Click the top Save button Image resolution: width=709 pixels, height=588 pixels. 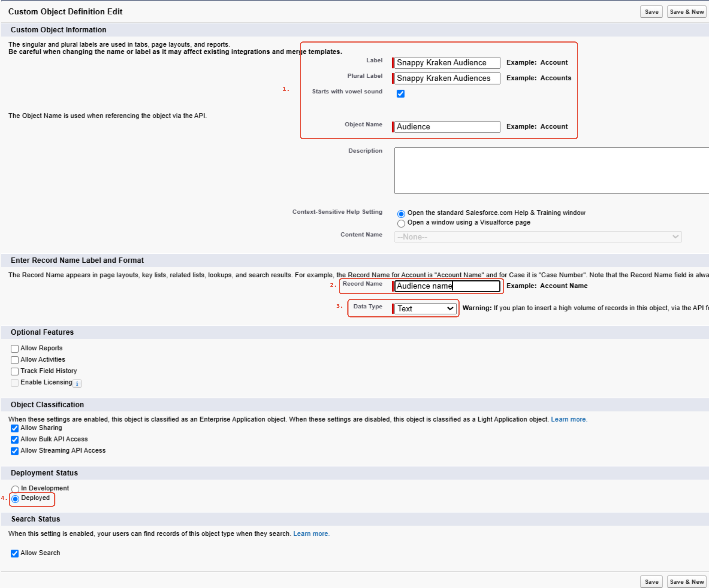point(651,12)
